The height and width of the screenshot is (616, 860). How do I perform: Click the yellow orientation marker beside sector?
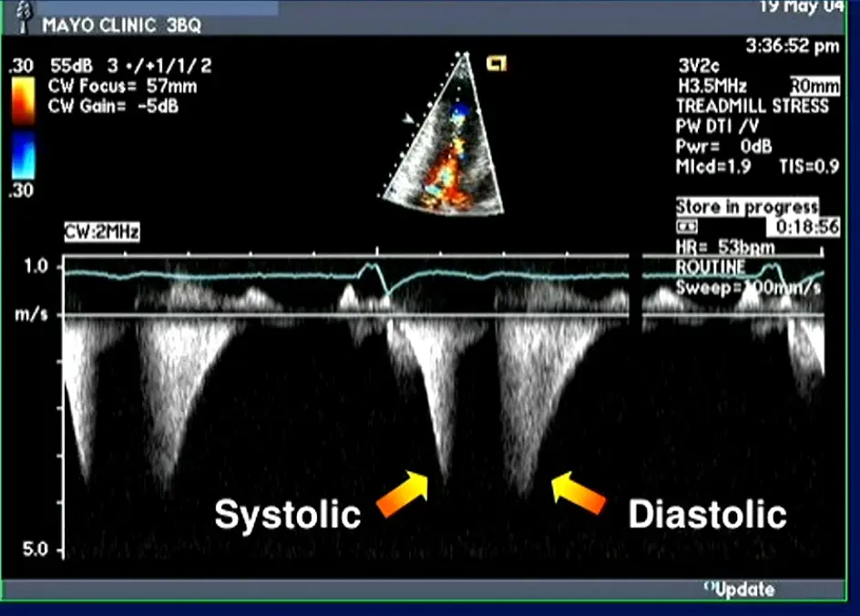(x=498, y=63)
